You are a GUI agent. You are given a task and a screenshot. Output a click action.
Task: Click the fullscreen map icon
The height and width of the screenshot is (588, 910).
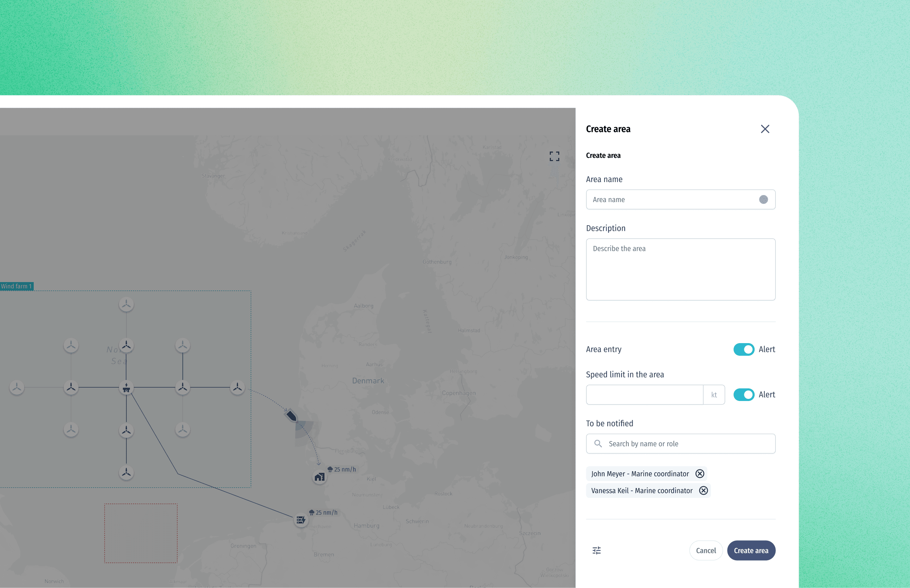coord(554,156)
